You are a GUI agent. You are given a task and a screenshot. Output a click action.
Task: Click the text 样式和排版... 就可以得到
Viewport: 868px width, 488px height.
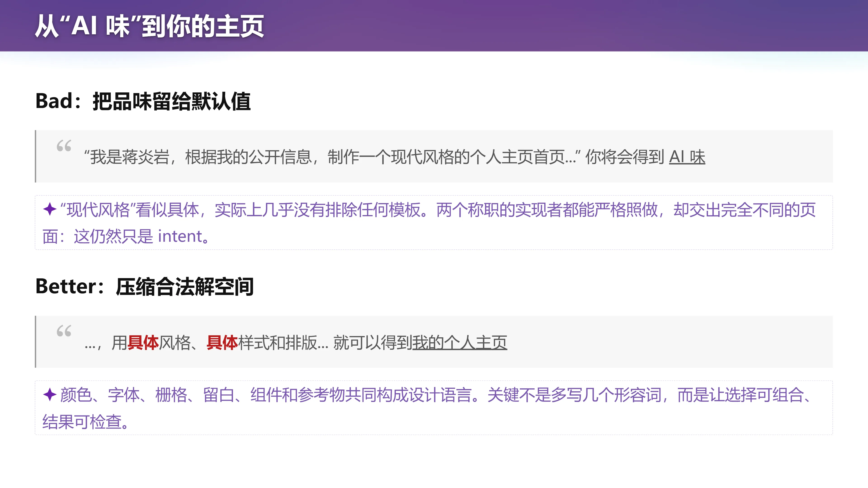point(325,343)
